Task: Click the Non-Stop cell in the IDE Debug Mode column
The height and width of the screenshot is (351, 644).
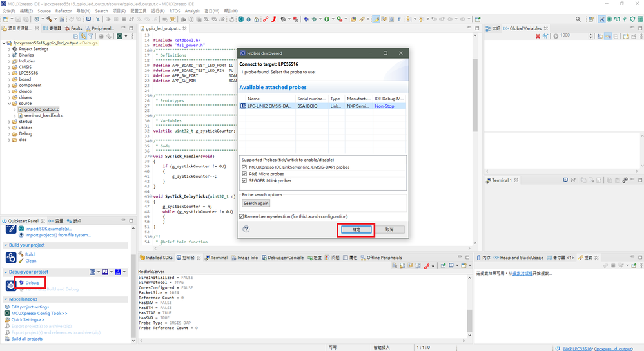Action: point(384,106)
